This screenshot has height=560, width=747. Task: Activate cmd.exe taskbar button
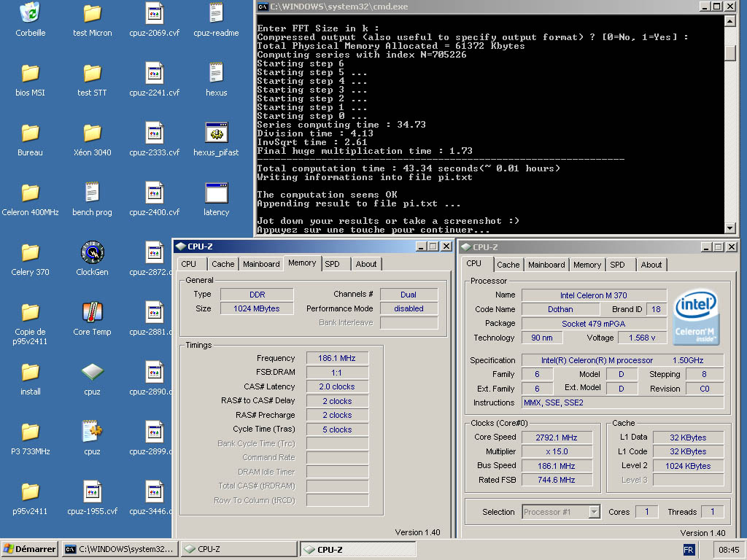coord(120,549)
